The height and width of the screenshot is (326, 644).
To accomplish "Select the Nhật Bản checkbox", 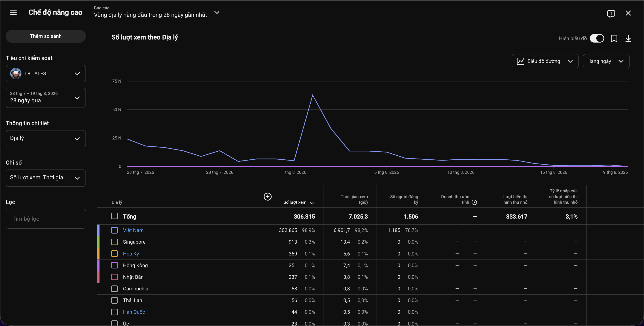I will 114,277.
